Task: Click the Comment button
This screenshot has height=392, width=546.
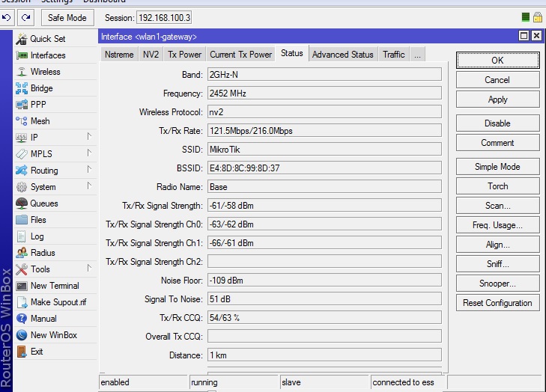Action: (x=497, y=143)
